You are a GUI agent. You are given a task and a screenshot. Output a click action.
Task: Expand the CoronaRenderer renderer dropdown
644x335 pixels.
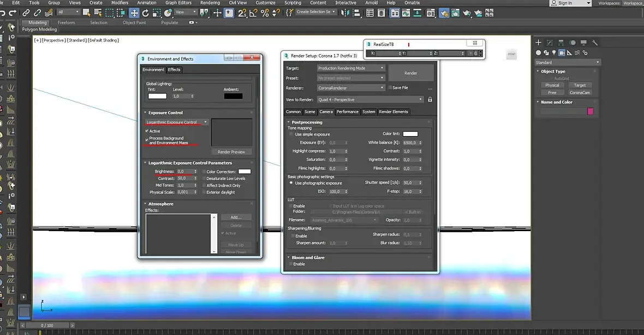coord(351,87)
